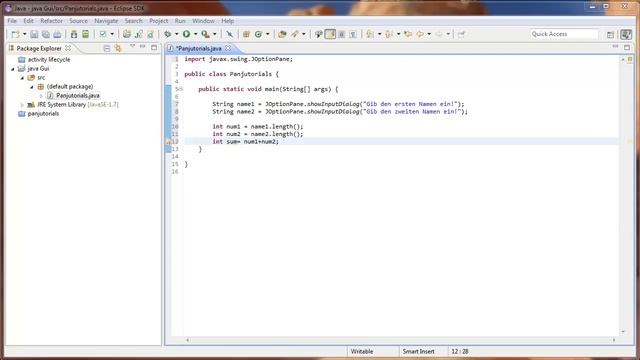The width and height of the screenshot is (640, 360).
Task: Maximize the Package Explorer panel
Action: [154, 47]
